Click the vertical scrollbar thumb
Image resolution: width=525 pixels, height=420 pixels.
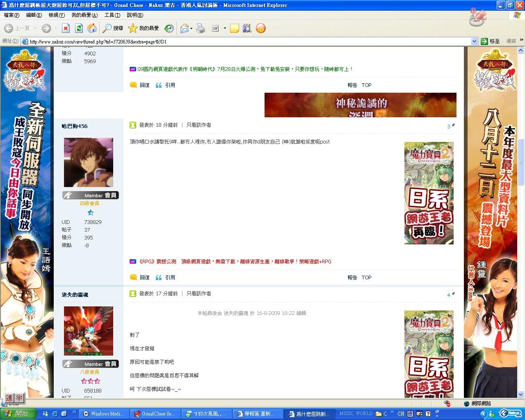coord(521,162)
